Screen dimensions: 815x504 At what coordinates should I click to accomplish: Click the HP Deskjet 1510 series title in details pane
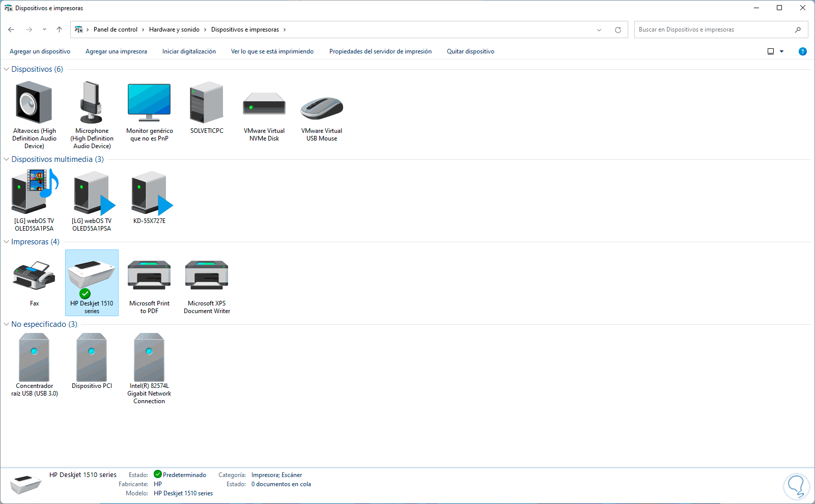(83, 475)
